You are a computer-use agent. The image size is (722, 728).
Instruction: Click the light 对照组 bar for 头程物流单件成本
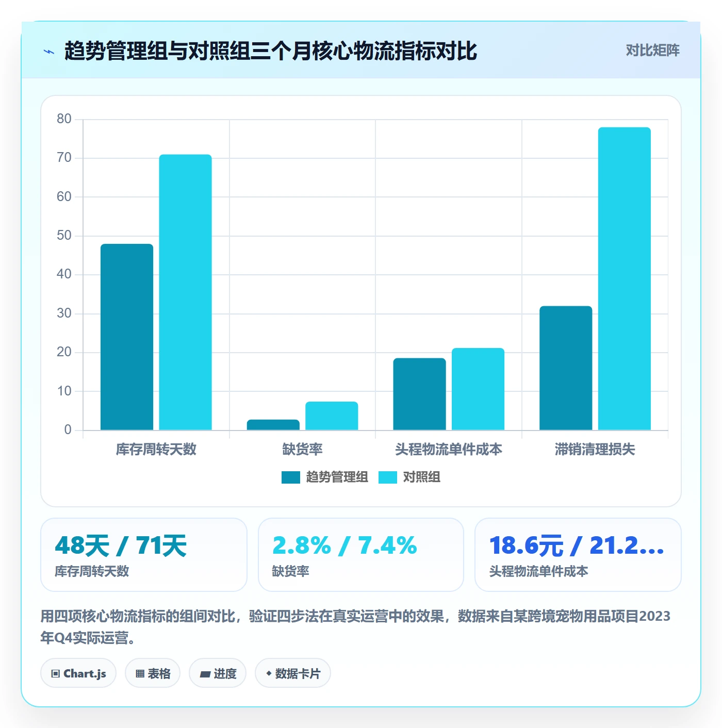point(478,389)
